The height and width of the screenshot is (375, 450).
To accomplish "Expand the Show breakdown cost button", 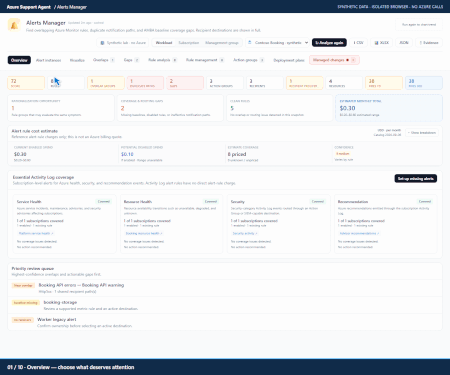I will [x=422, y=133].
